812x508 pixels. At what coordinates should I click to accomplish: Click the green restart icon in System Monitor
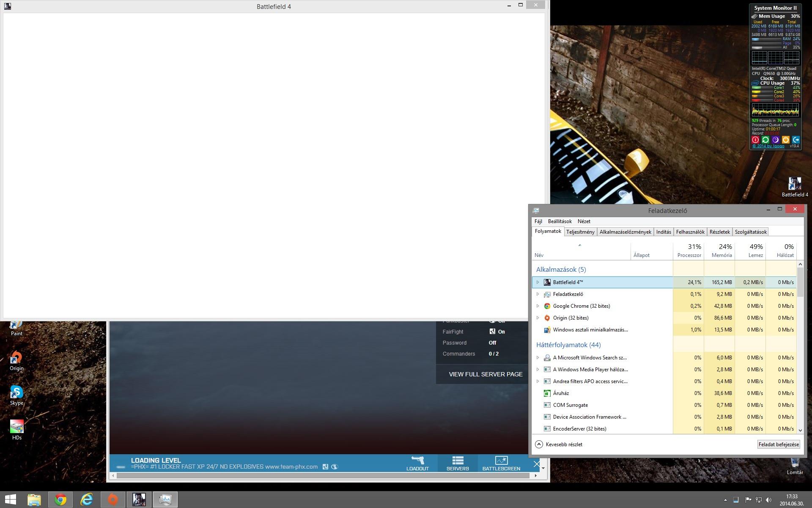pyautogui.click(x=765, y=140)
